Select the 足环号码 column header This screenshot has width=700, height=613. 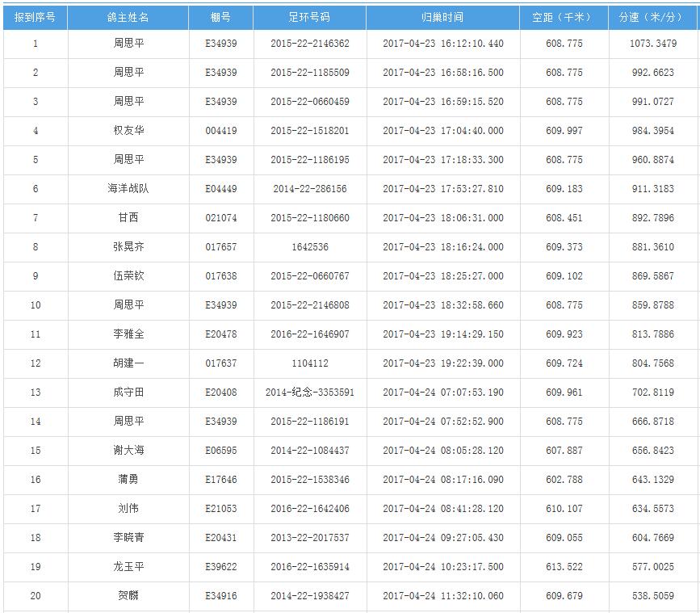tap(309, 17)
